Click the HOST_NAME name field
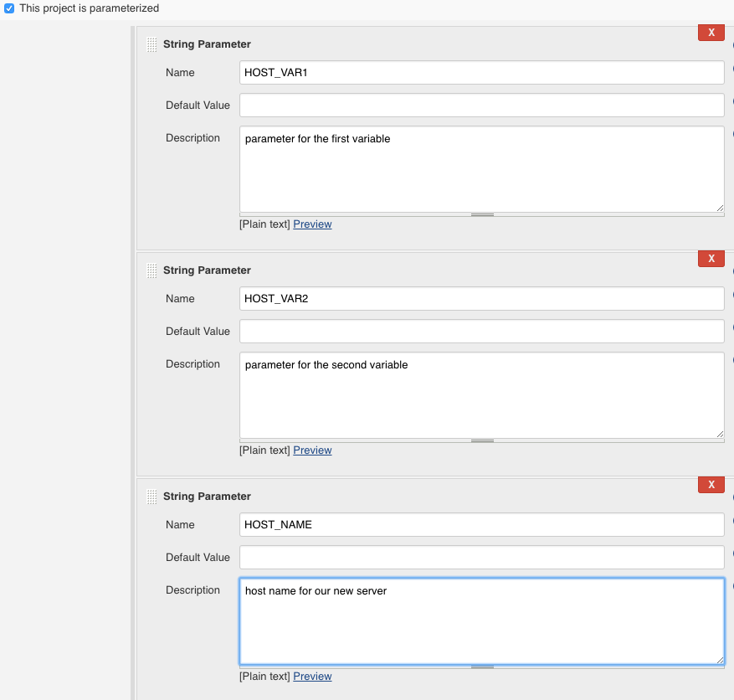Screen dimensions: 734x700 (x=482, y=525)
